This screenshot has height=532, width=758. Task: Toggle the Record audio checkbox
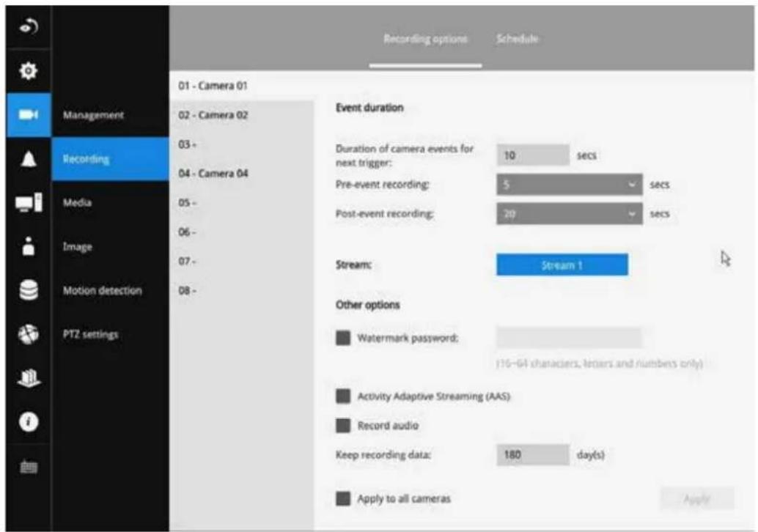(x=343, y=426)
